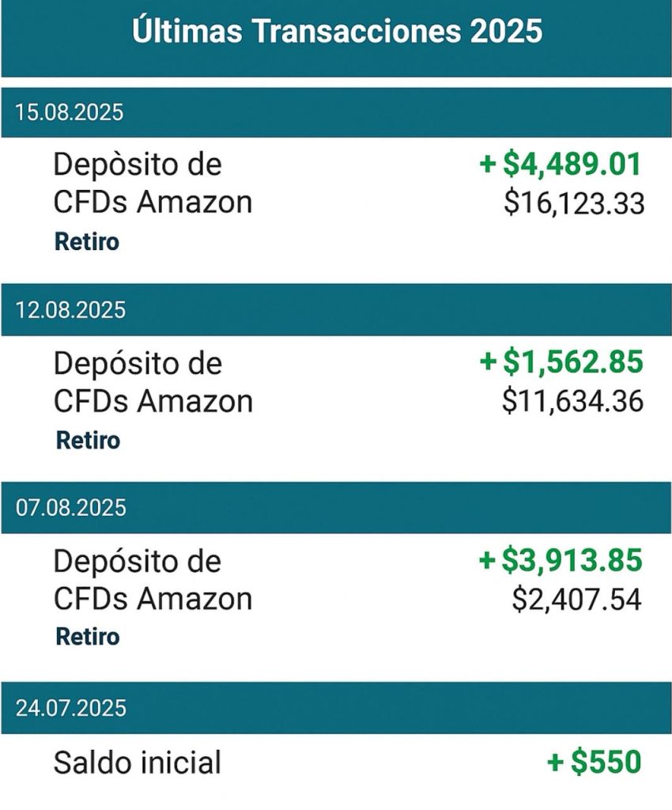The image size is (672, 810).
Task: Open the 07.08.2025 Depósito de CFDs Amazon description
Action: pyautogui.click(x=153, y=580)
